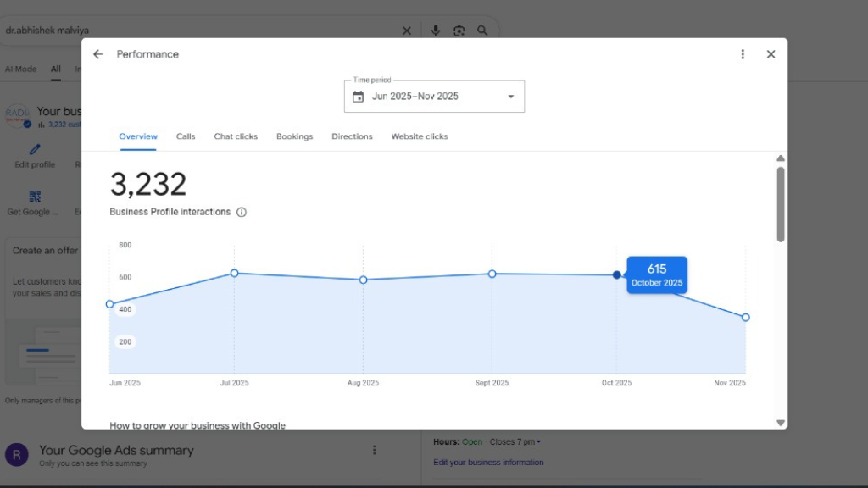Switch to the Chat clicks tab
Viewport: 868px width, 488px height.
[236, 136]
